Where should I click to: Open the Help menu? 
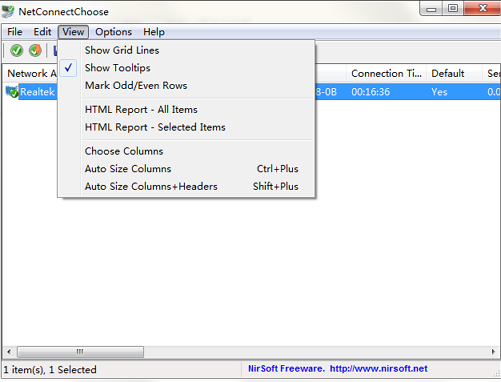(x=154, y=32)
